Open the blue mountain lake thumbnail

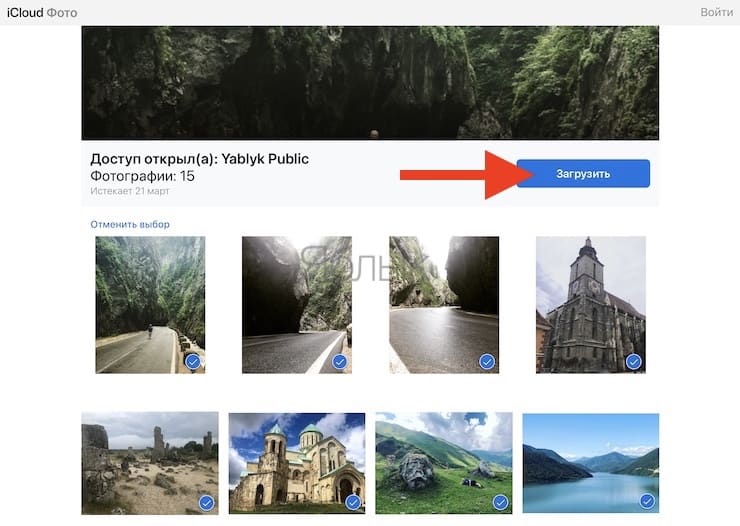(x=591, y=463)
